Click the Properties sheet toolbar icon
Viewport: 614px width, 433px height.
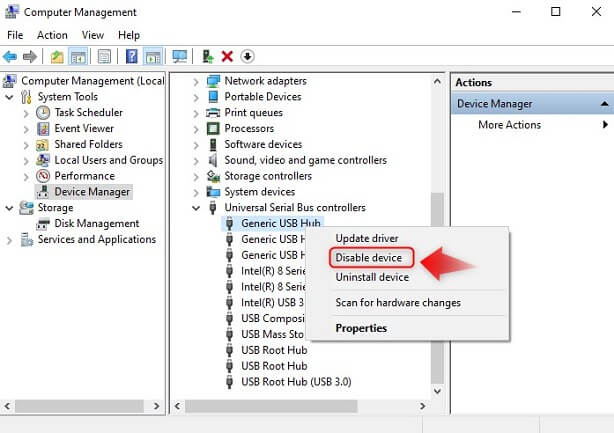tap(104, 57)
